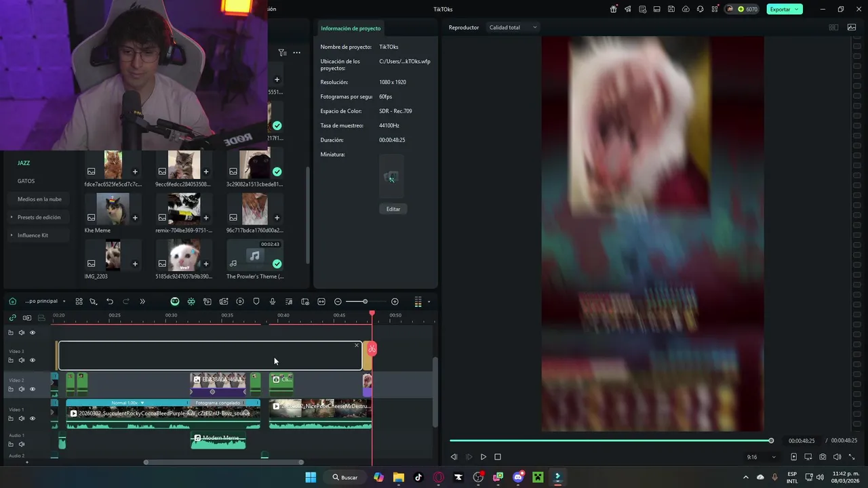868x488 pixels.
Task: Click the zoom out minus timeline icon
Action: (x=338, y=302)
